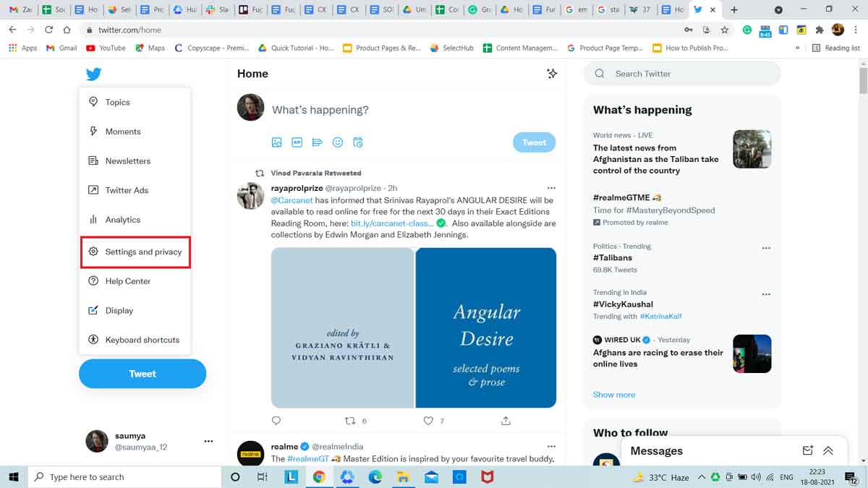This screenshot has height=488, width=868.
Task: Open account options next to saumya username
Action: [208, 440]
